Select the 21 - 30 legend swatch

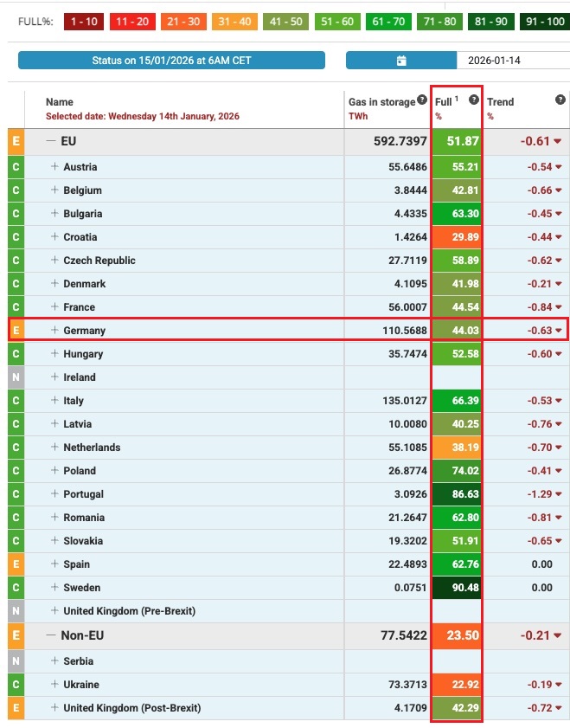(x=183, y=22)
